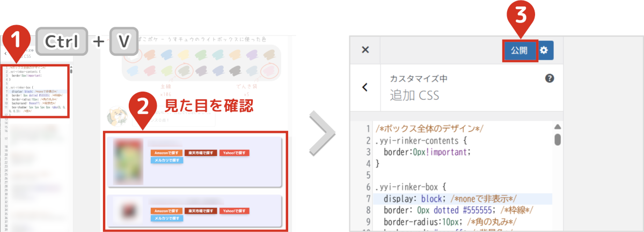Close the customizer with the X icon
The image size is (644, 232).
(365, 50)
